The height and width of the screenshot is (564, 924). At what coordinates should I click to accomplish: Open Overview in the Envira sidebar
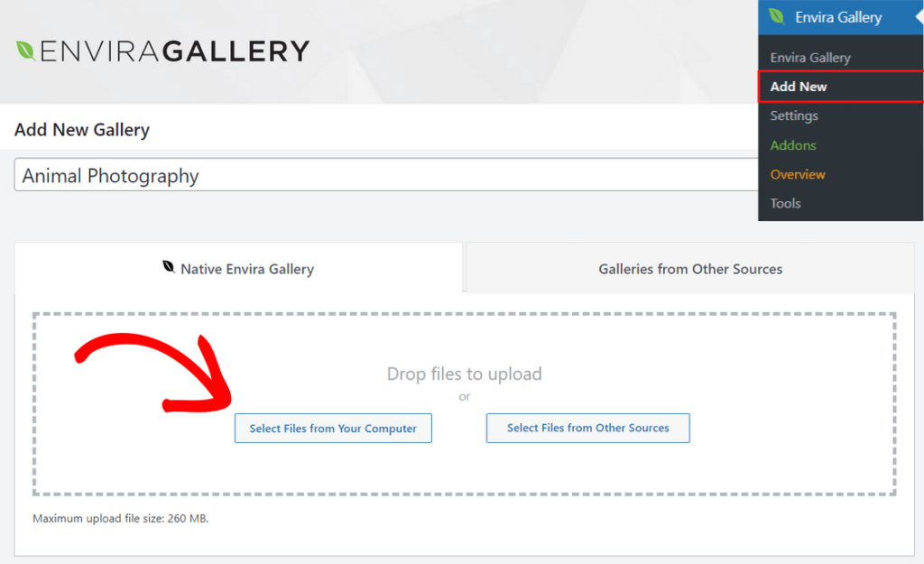(798, 174)
